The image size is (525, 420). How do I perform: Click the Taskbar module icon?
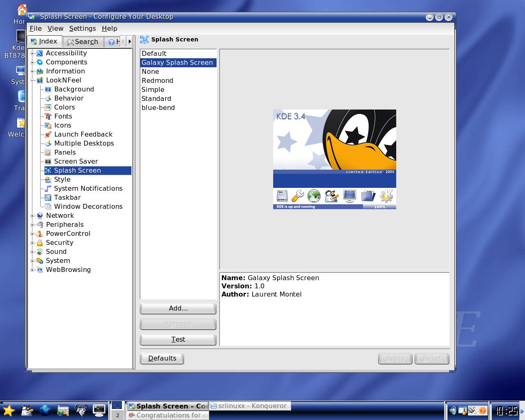point(48,198)
